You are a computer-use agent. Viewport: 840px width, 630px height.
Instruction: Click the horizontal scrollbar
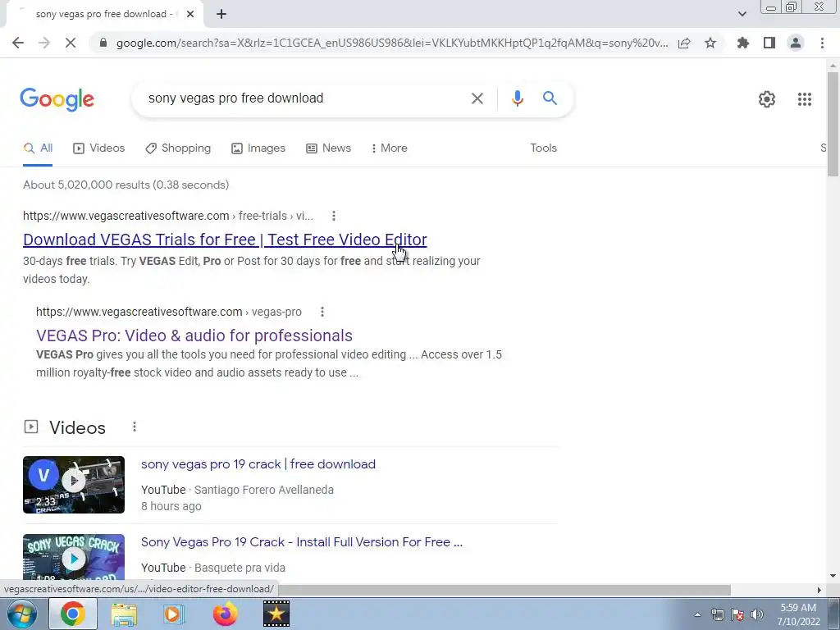504,590
